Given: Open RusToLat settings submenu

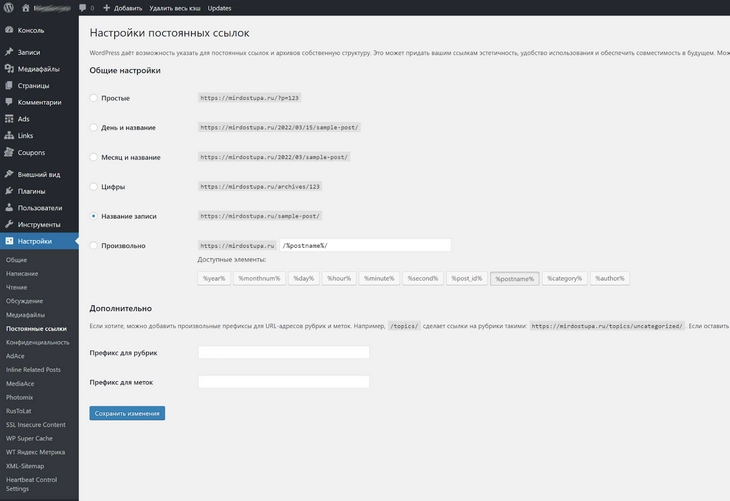Looking at the screenshot, I should point(19,411).
